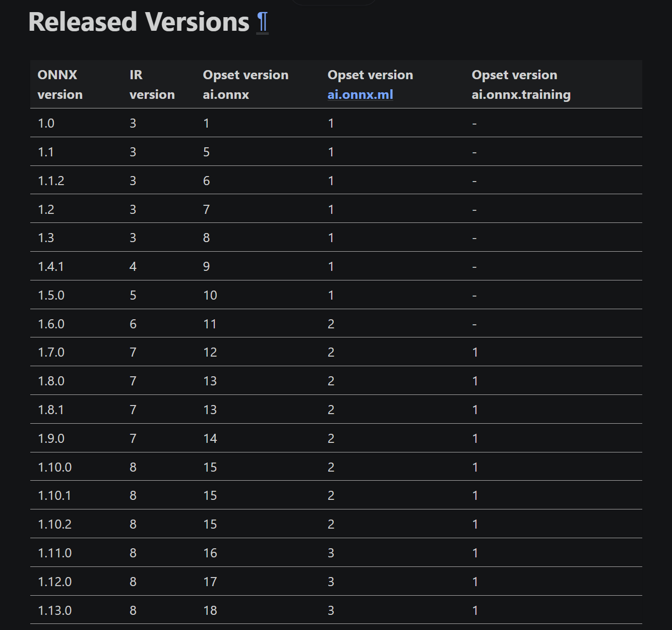Select ai.onnx opset 14 in 1.9.0 row

tap(210, 438)
